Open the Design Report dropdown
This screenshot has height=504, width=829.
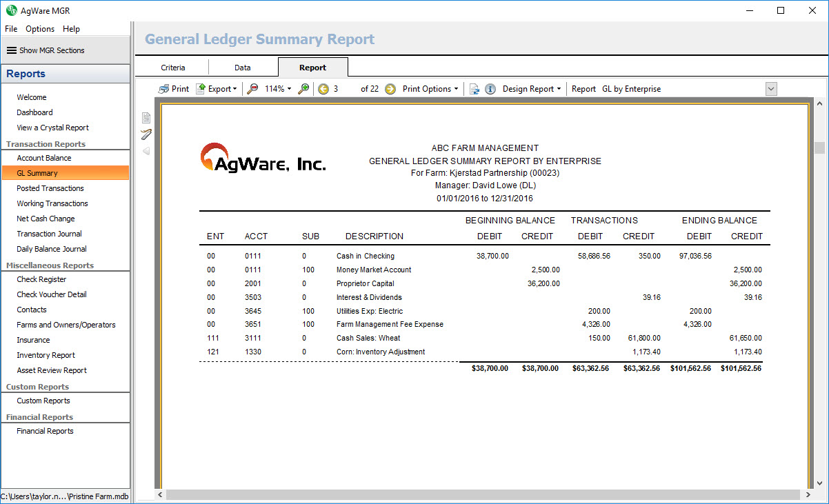[x=531, y=89]
